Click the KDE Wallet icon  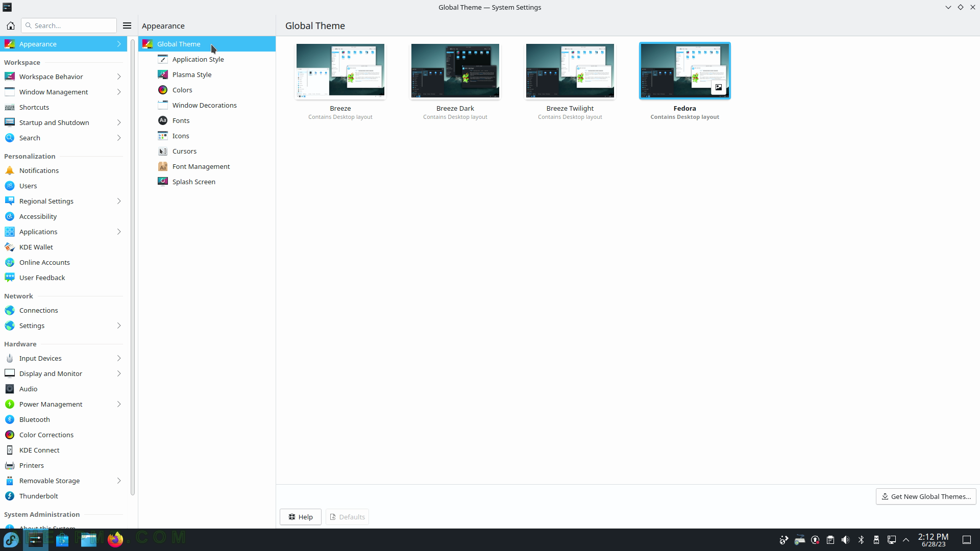(x=10, y=247)
